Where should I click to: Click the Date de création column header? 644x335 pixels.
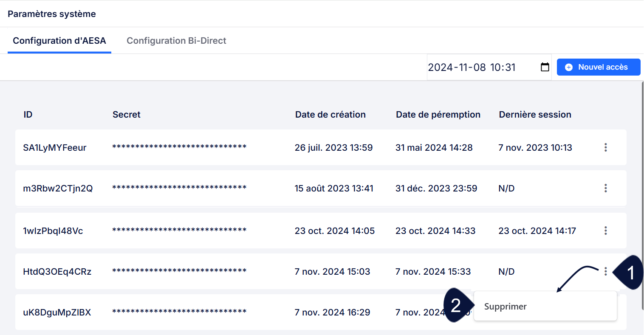(x=330, y=115)
